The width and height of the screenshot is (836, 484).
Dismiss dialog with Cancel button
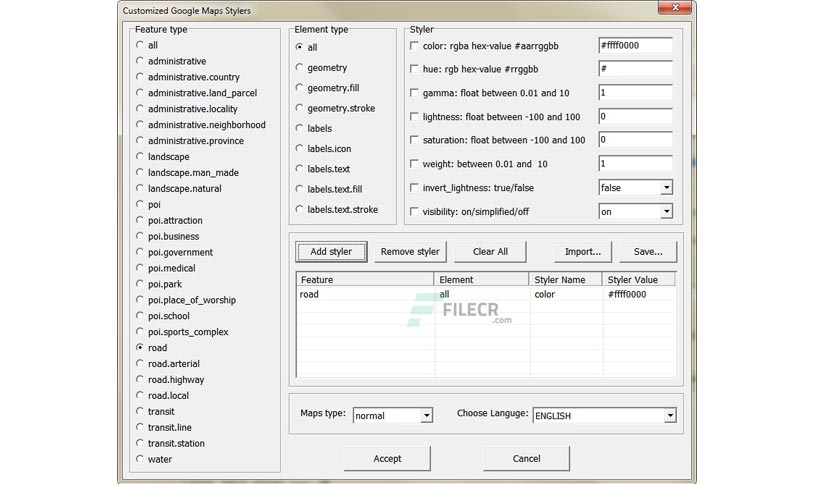[526, 458]
